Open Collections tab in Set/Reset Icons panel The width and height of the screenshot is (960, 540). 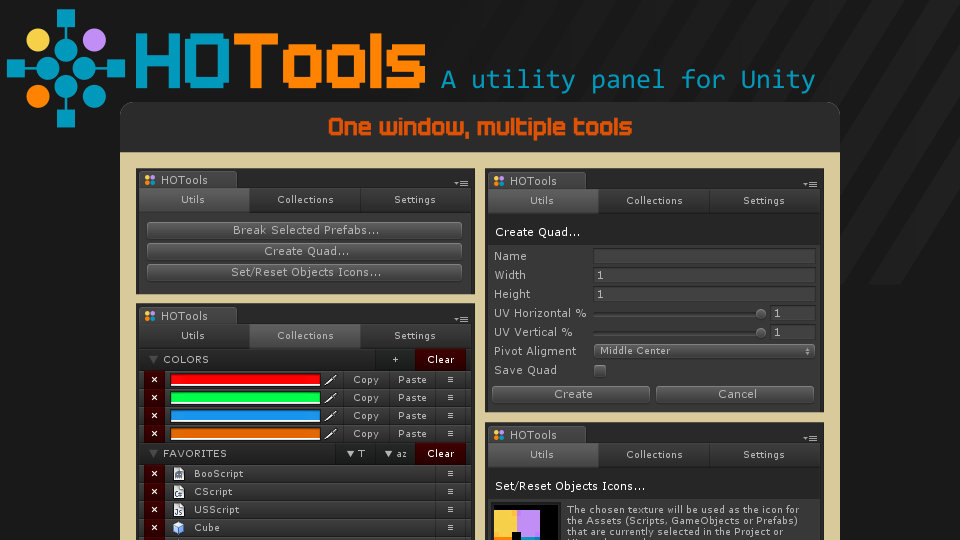pyautogui.click(x=654, y=455)
